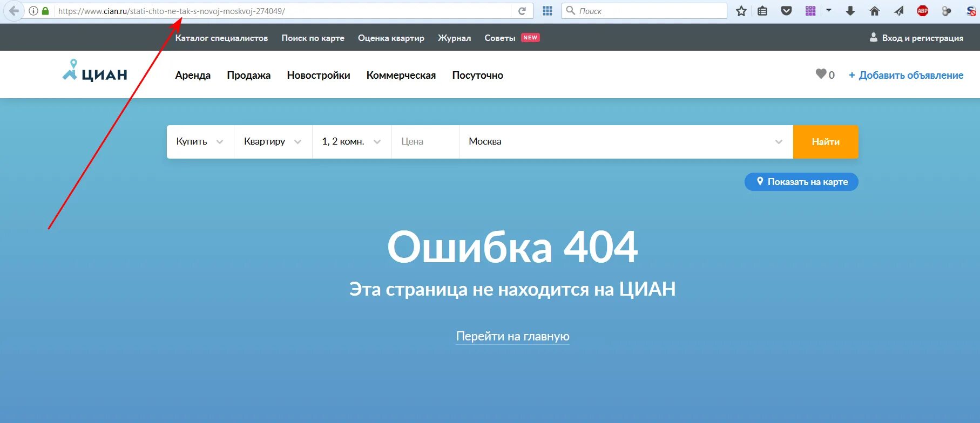Open site information via the info icon
The width and height of the screenshot is (980, 423).
(33, 11)
